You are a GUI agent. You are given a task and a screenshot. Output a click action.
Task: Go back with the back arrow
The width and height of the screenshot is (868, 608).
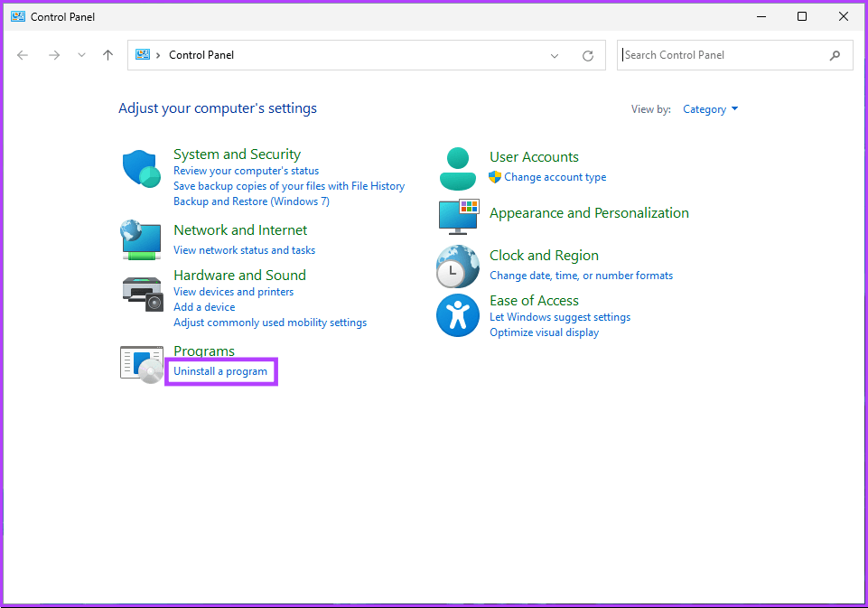coord(23,55)
